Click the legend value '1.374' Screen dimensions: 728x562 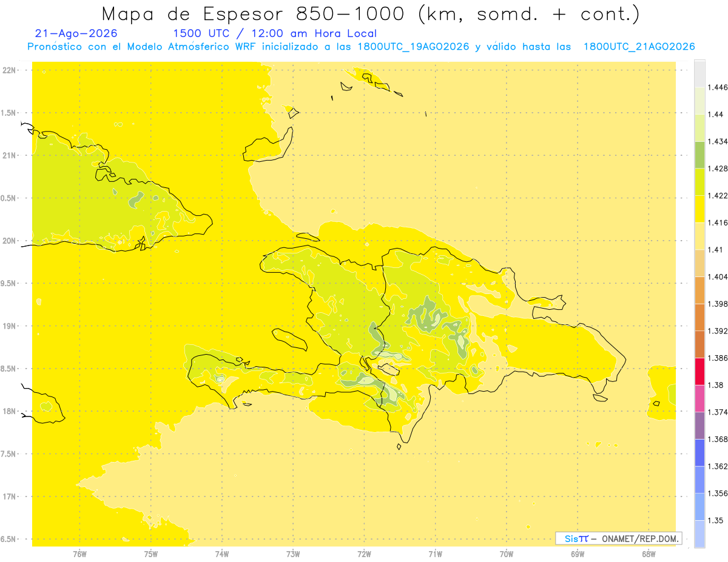[x=718, y=412]
